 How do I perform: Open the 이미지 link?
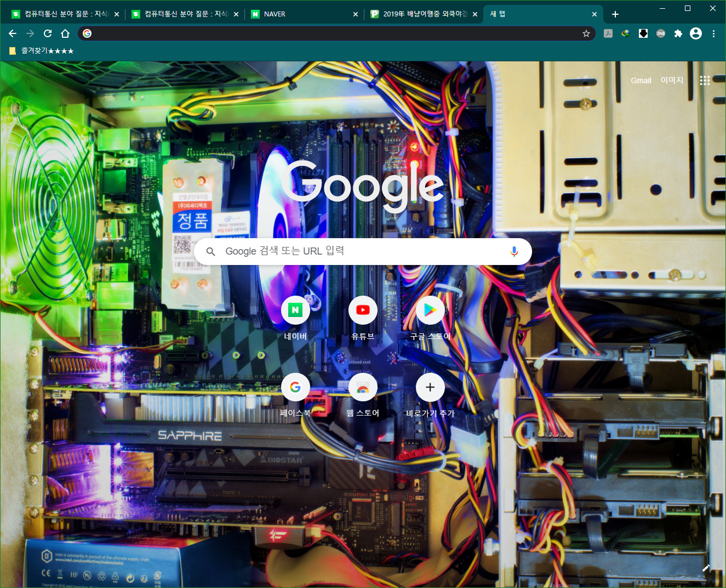point(672,80)
